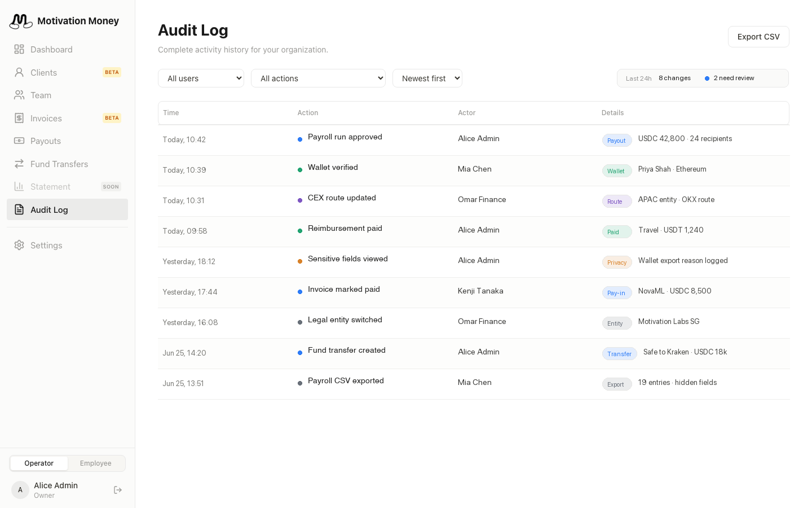Click the Payouts banknote icon
812x508 pixels.
coord(19,141)
